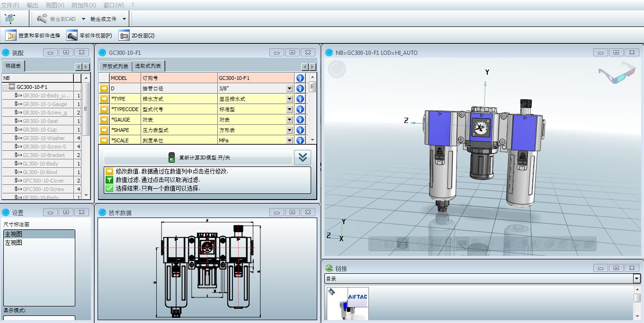This screenshot has height=323, width=644.
Task: Switch to the 开放式列表 tab
Action: point(115,66)
